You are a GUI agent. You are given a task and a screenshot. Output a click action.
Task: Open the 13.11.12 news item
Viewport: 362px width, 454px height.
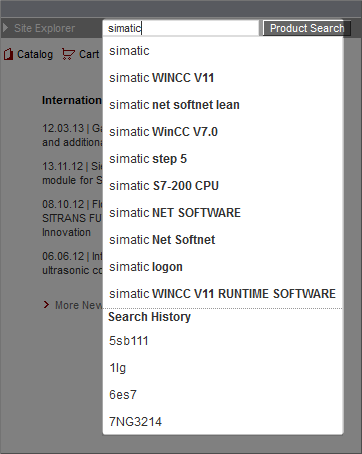pyautogui.click(x=72, y=173)
